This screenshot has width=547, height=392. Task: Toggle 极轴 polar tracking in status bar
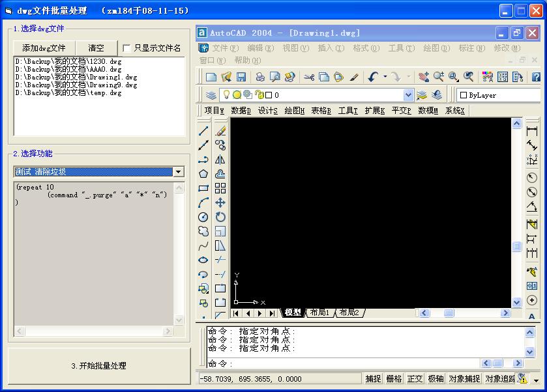point(436,379)
